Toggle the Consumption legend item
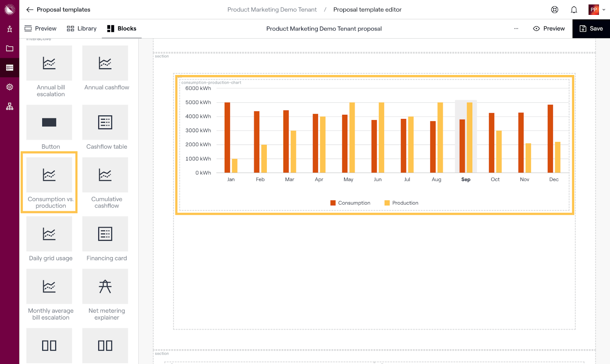This screenshot has width=610, height=364. pyautogui.click(x=350, y=203)
